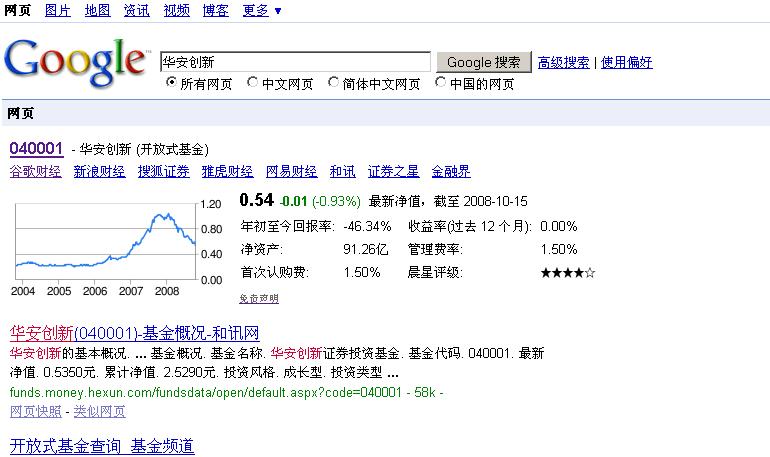Open the 新浪财经 link
The height and width of the screenshot is (457, 770).
99,171
